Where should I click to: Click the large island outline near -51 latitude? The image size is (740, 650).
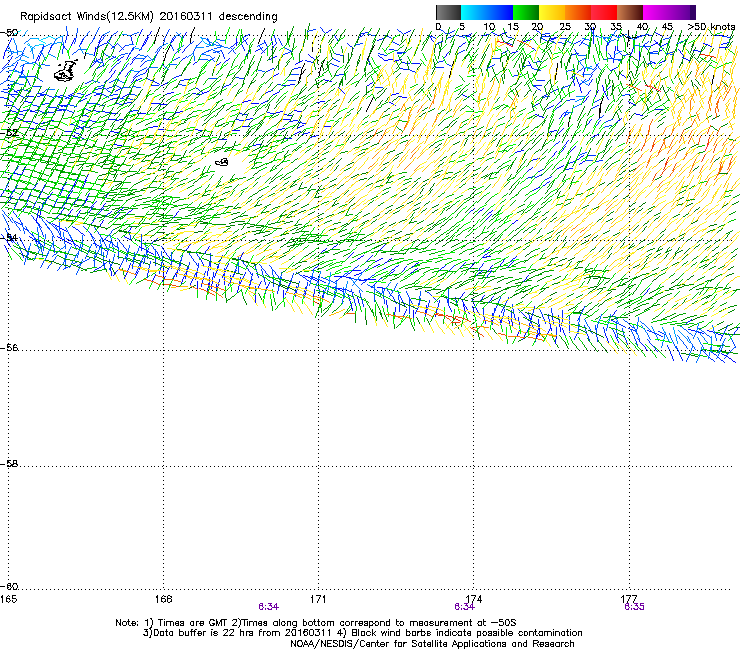coord(66,71)
